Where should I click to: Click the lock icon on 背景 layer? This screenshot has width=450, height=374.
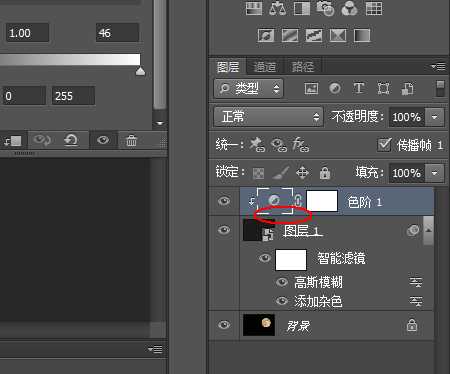(412, 325)
